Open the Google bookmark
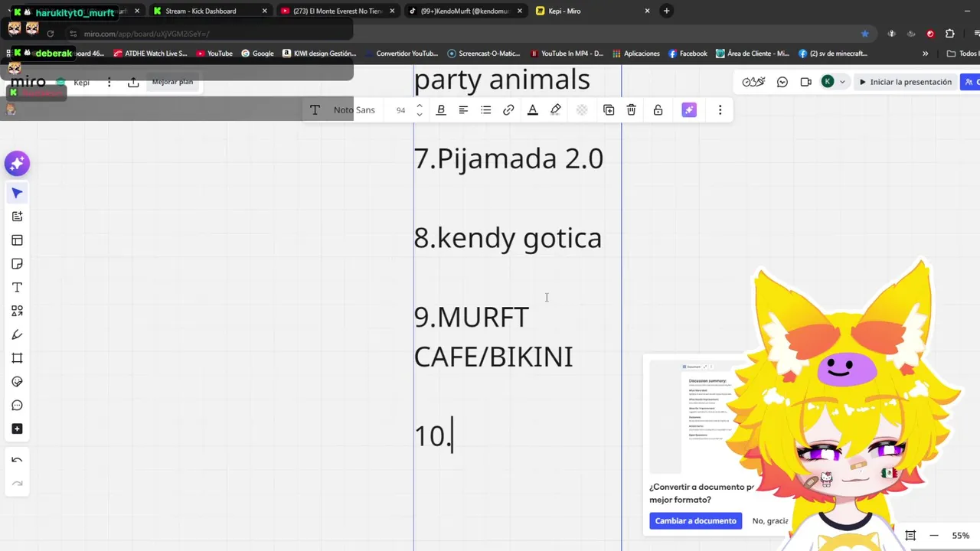Screen dimensions: 980x551 (257, 54)
